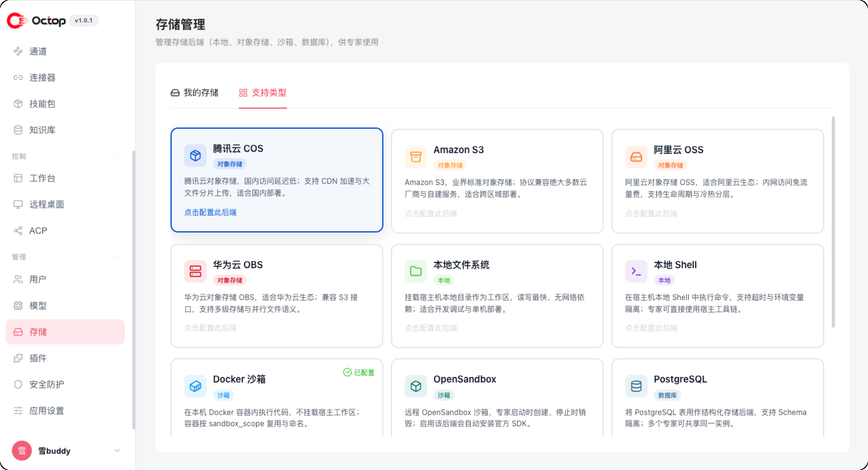868x470 pixels.
Task: Click the layout icon beside 工作台
Action: 18,178
